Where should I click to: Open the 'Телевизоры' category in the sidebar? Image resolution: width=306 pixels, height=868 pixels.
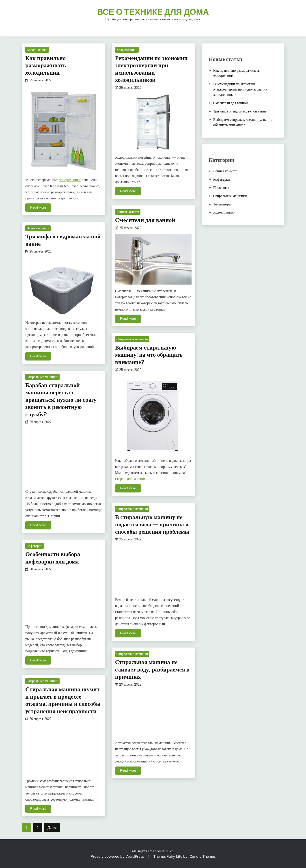pos(222,204)
